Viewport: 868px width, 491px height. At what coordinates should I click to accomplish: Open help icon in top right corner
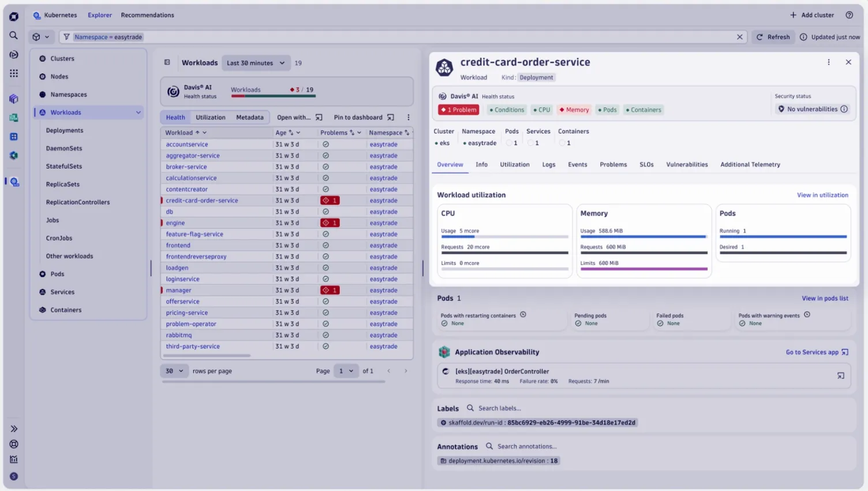pyautogui.click(x=849, y=15)
